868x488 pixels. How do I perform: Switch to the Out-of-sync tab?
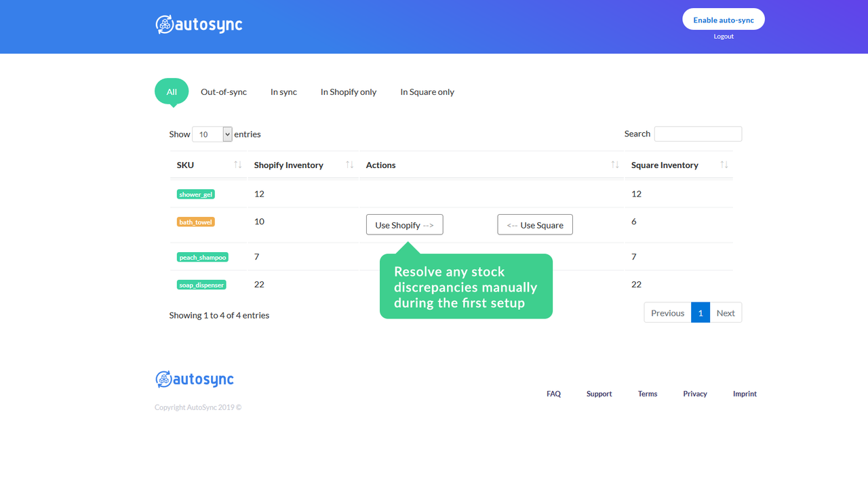[x=223, y=91]
